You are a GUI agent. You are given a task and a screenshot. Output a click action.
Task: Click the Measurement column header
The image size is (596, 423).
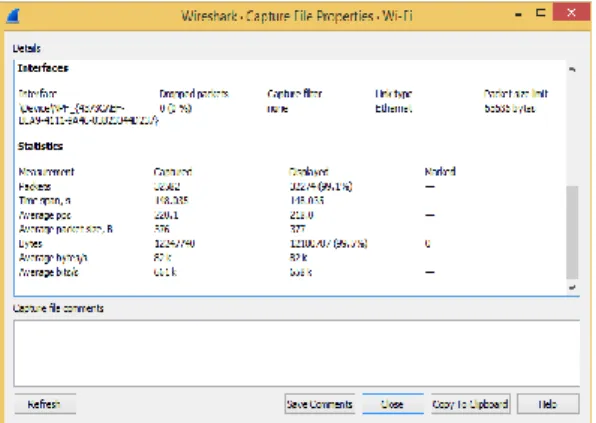46,172
